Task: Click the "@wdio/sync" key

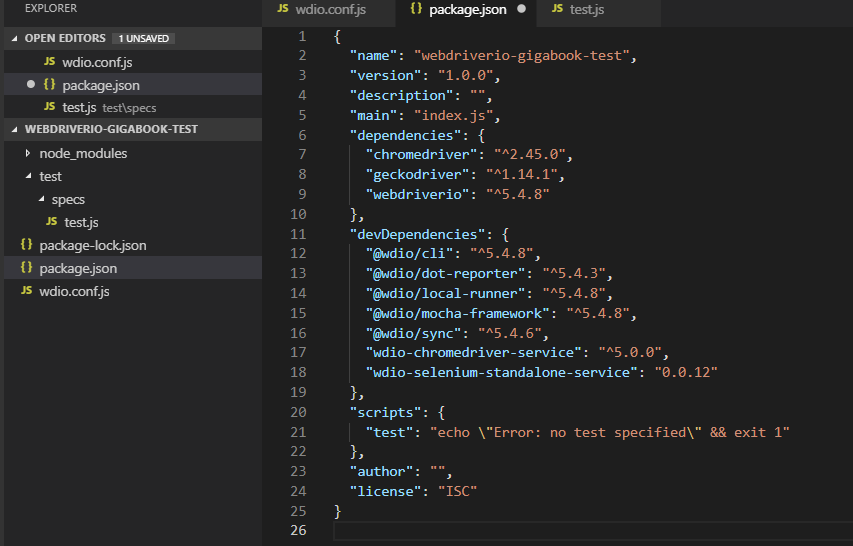Action: coord(413,333)
